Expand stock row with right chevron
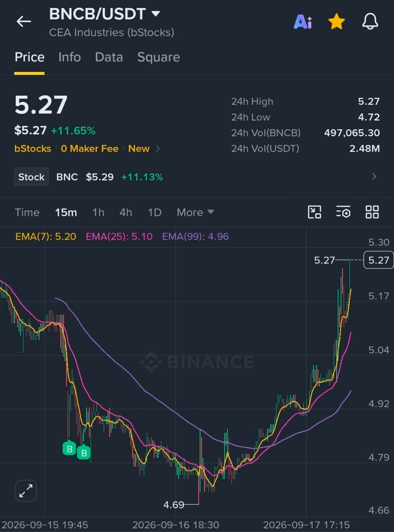Image resolution: width=394 pixels, height=532 pixels. tap(374, 177)
